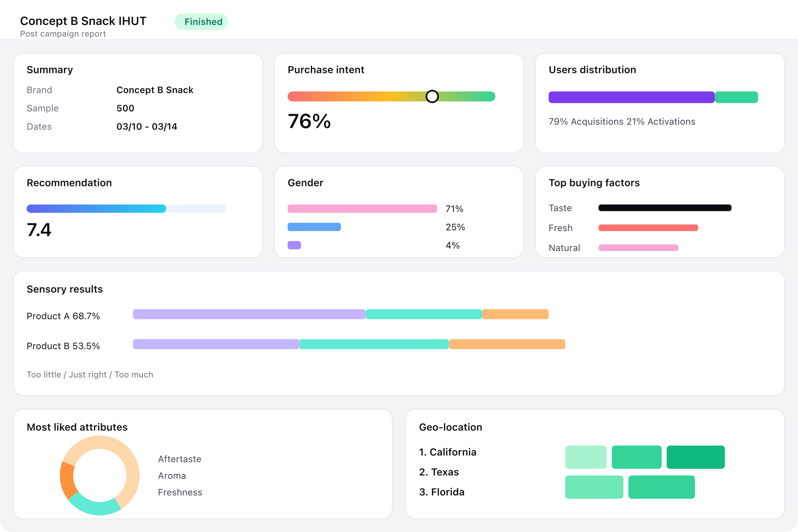The width and height of the screenshot is (798, 532).
Task: Click the red Fresh factor bar
Action: click(648, 228)
